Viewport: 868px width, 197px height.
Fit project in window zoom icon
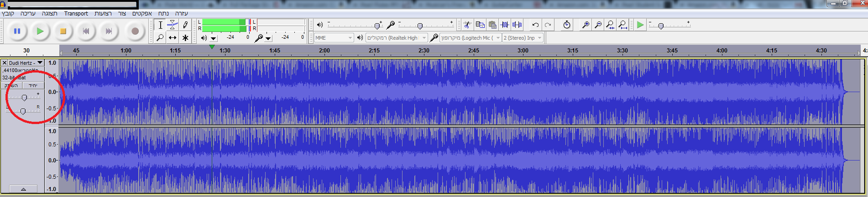click(x=622, y=25)
